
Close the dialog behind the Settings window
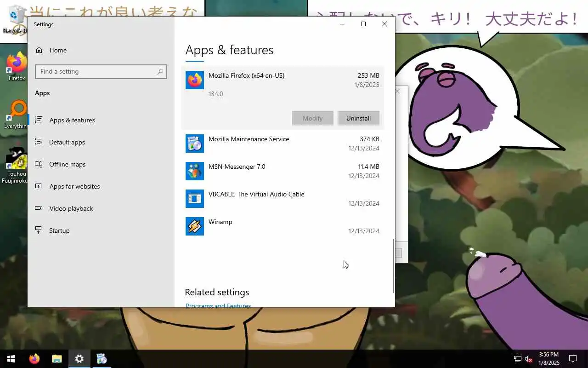click(398, 91)
